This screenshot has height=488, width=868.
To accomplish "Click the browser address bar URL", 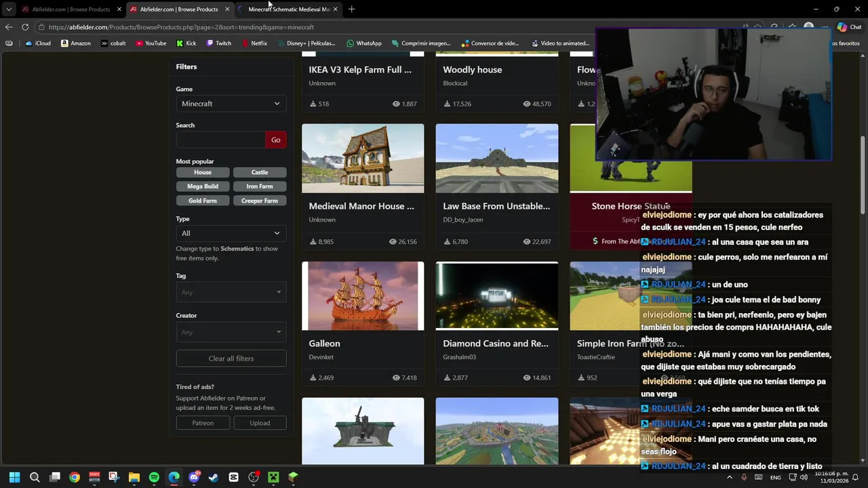I will tap(181, 27).
